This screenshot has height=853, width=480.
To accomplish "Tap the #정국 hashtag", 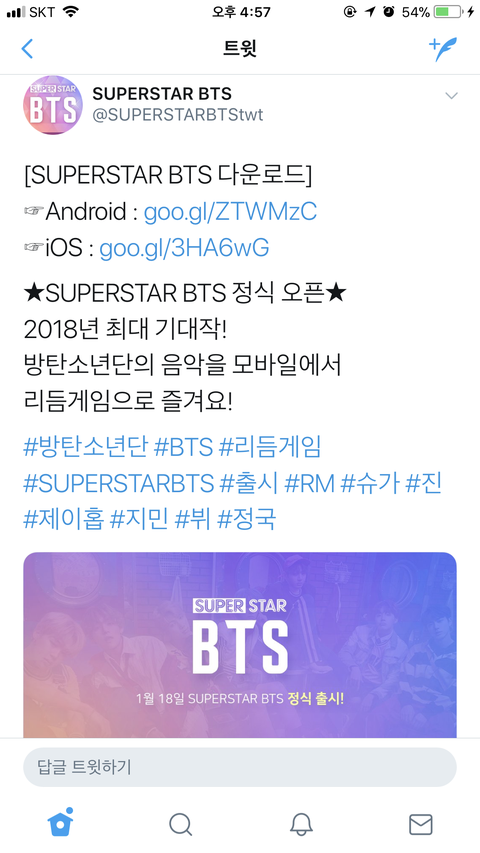I will (247, 519).
